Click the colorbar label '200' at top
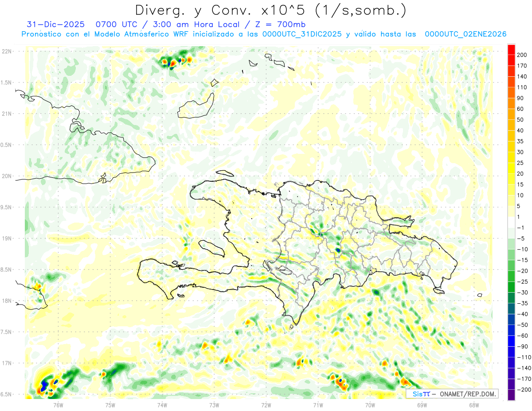This screenshot has height=411, width=532. (522, 55)
